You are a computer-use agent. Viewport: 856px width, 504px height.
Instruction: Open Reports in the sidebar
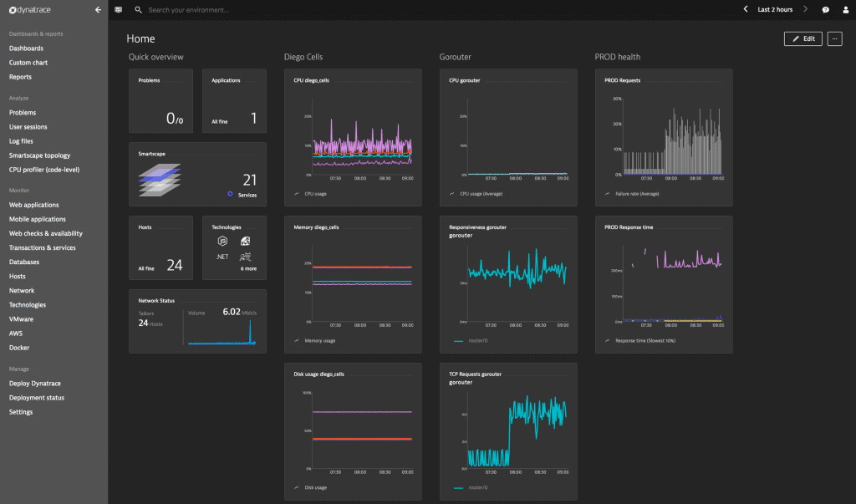[x=20, y=77]
